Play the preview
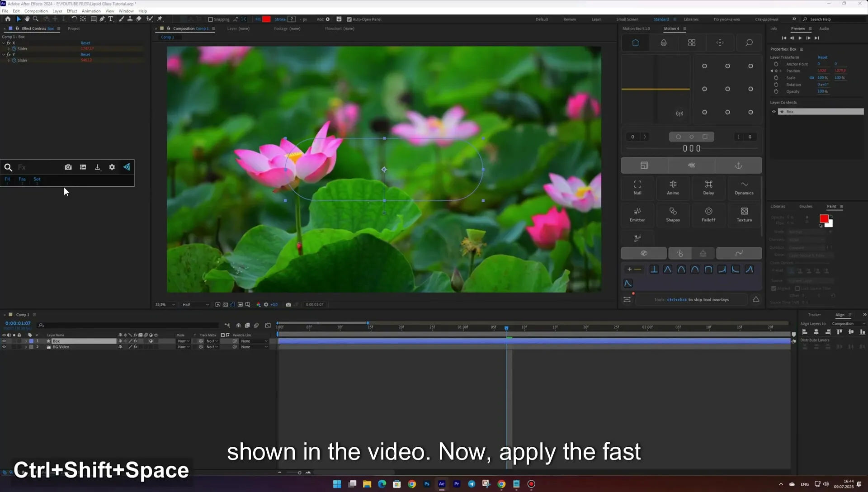This screenshot has width=868, height=492. pos(800,38)
